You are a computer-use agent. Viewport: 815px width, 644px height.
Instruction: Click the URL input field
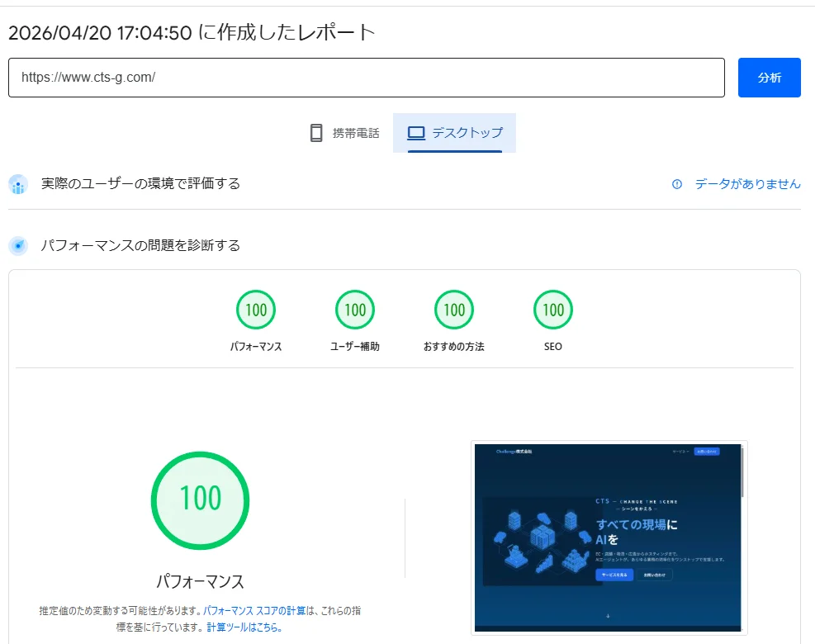click(x=366, y=77)
